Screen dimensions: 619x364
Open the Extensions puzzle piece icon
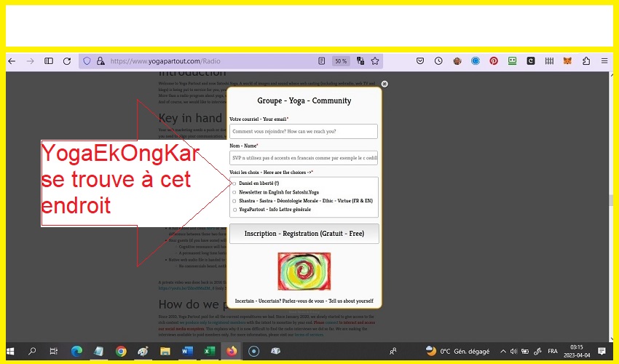[586, 61]
